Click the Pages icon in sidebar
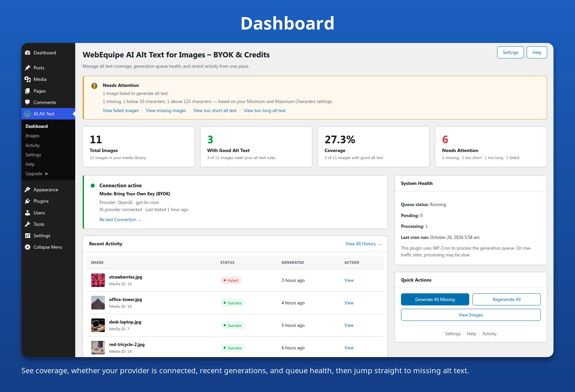Screen dimensions: 575x392 pos(28,91)
